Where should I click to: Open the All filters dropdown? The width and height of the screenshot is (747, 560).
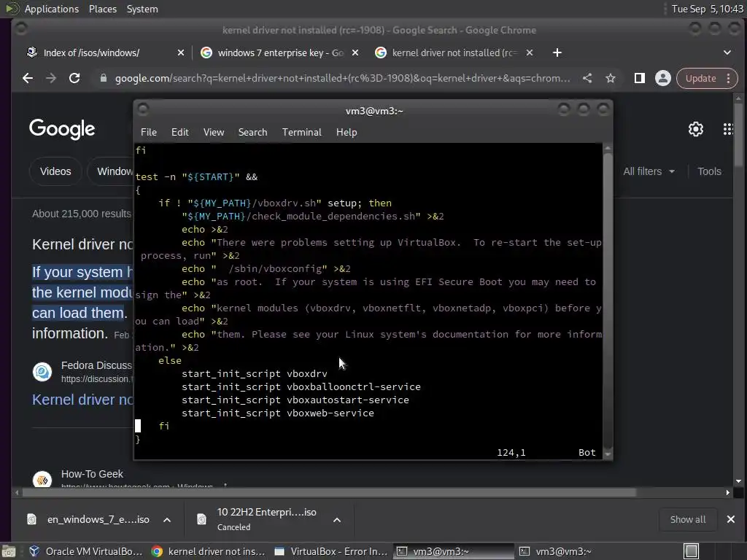[649, 171]
